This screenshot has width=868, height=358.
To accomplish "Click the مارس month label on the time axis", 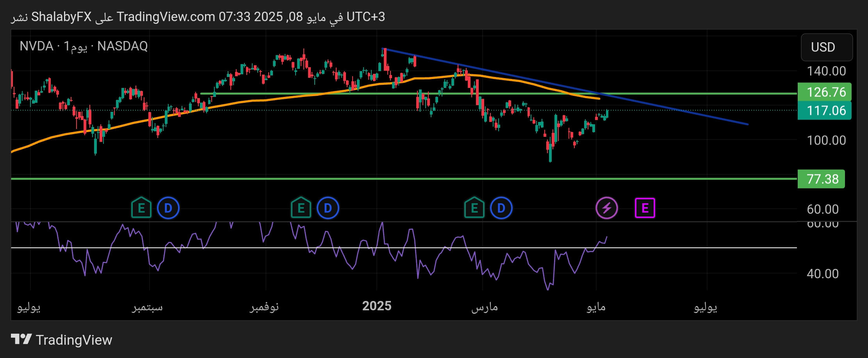I will pyautogui.click(x=485, y=307).
